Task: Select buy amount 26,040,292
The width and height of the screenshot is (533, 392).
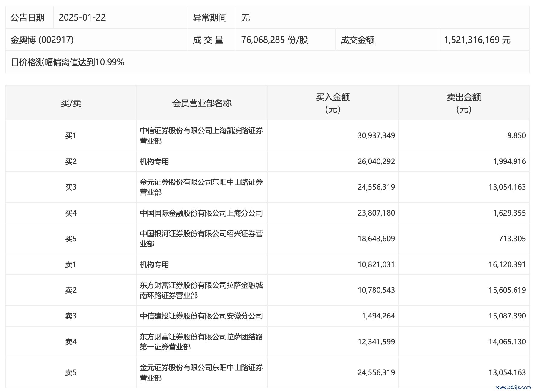Action: (x=376, y=162)
